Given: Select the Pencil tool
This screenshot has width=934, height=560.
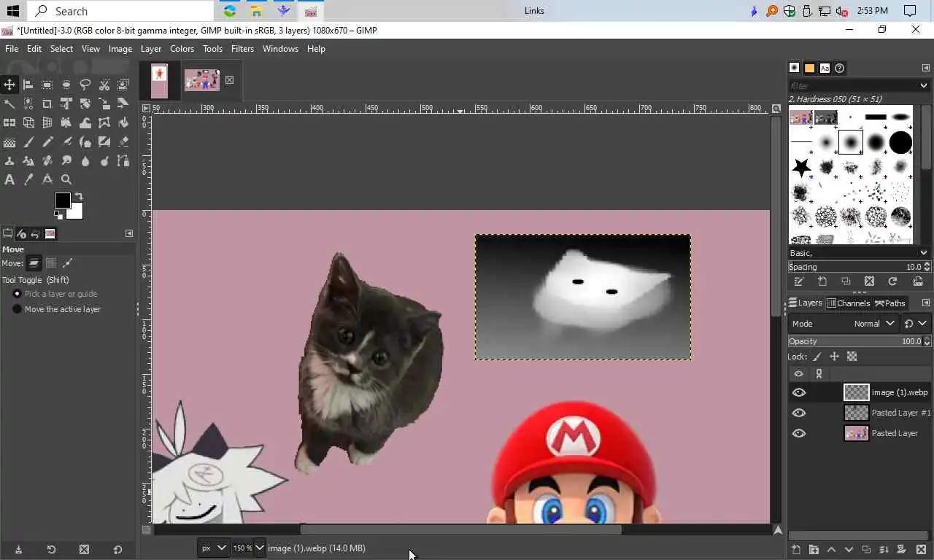Looking at the screenshot, I should [x=47, y=141].
